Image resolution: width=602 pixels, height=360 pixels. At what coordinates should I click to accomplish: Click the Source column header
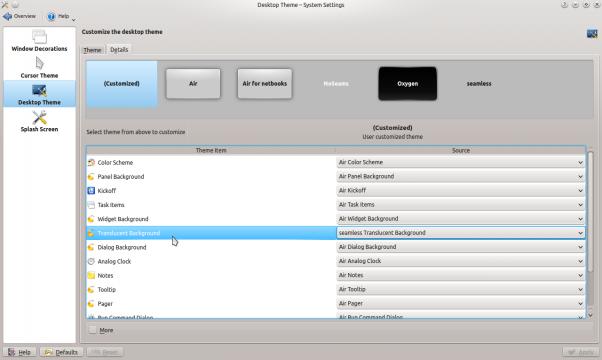pos(461,150)
